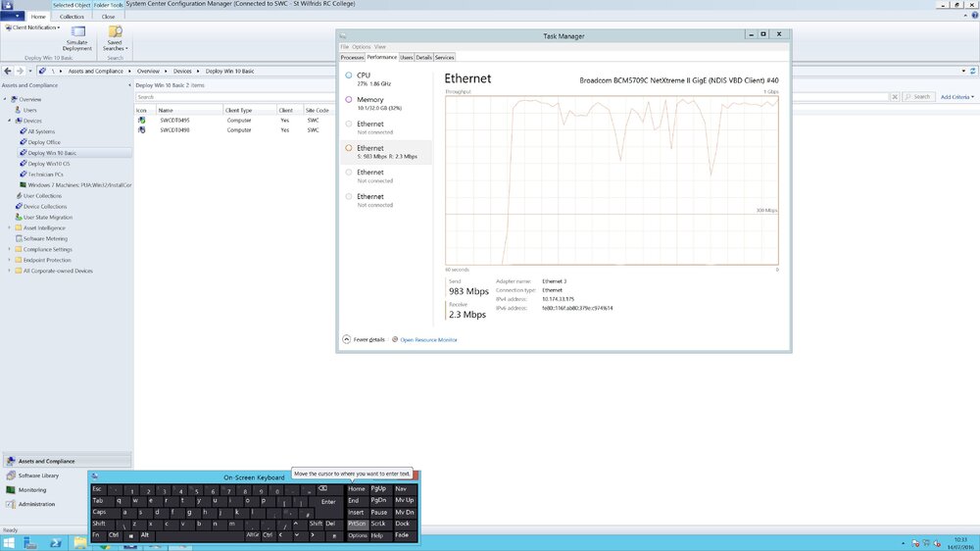
Task: Open PowerShell from the taskbar
Action: [55, 543]
